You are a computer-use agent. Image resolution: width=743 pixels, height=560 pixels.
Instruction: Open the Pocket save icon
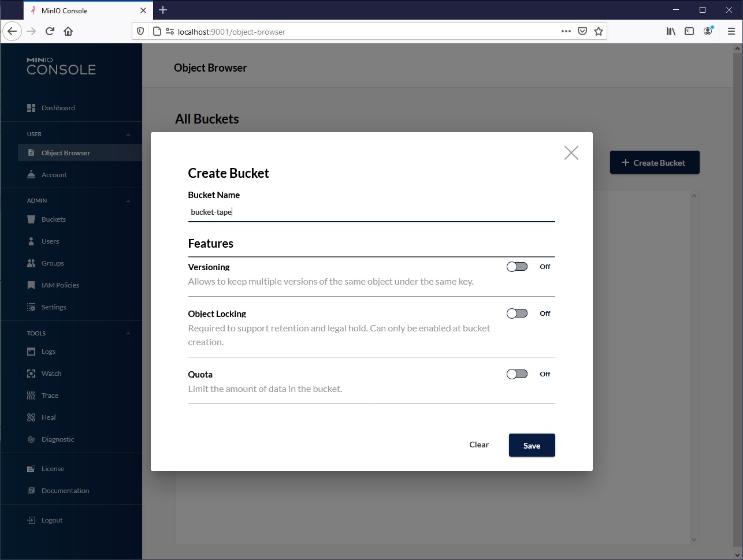coord(582,31)
